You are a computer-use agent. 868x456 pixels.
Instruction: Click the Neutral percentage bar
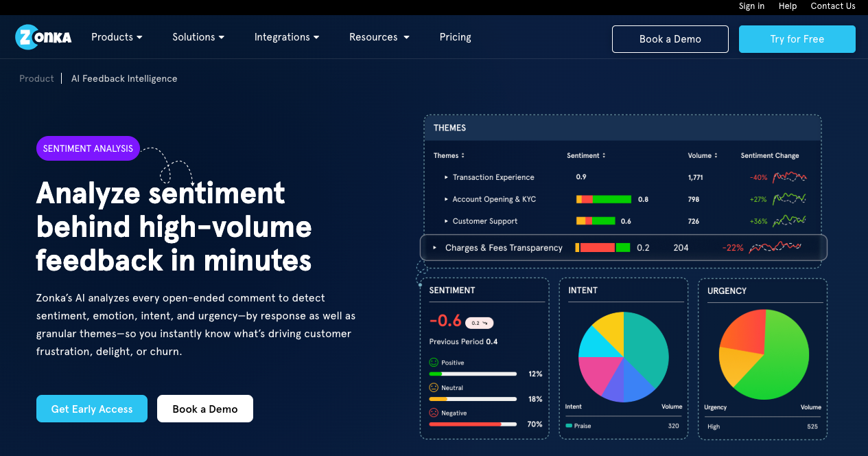[473, 399]
